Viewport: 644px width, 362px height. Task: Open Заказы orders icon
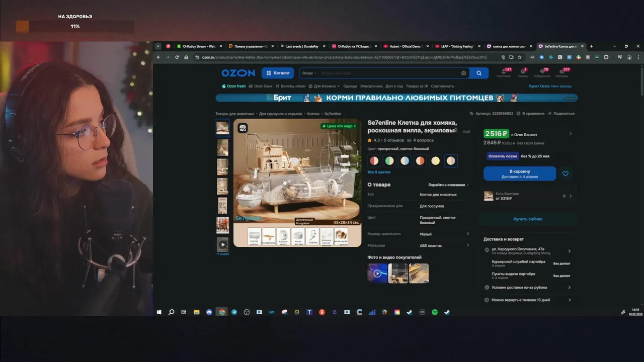click(523, 73)
